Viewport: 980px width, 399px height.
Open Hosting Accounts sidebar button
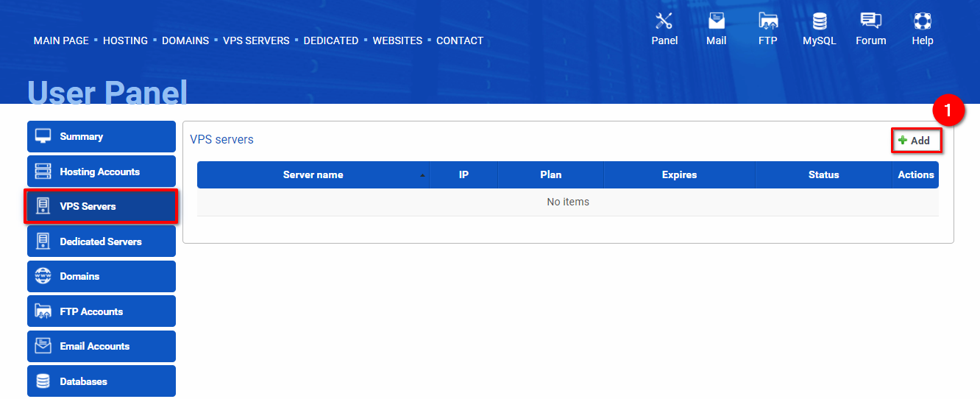click(x=102, y=171)
